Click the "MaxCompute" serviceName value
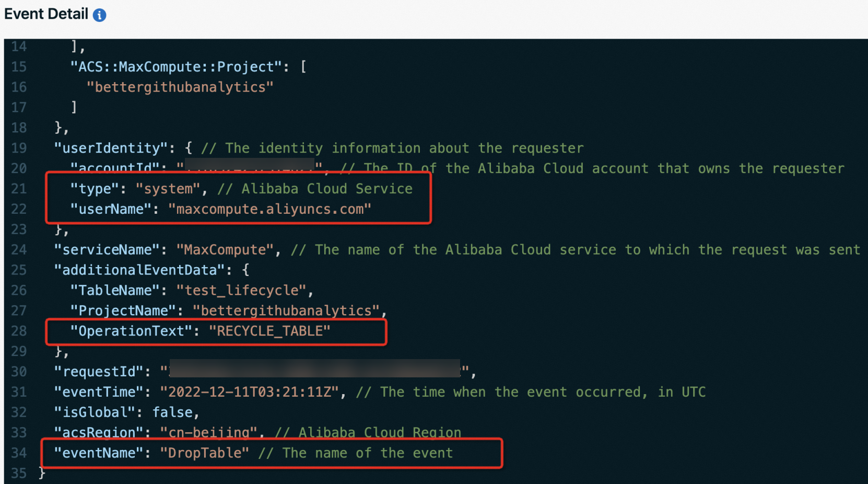Image resolution: width=868 pixels, height=484 pixels. [x=225, y=250]
